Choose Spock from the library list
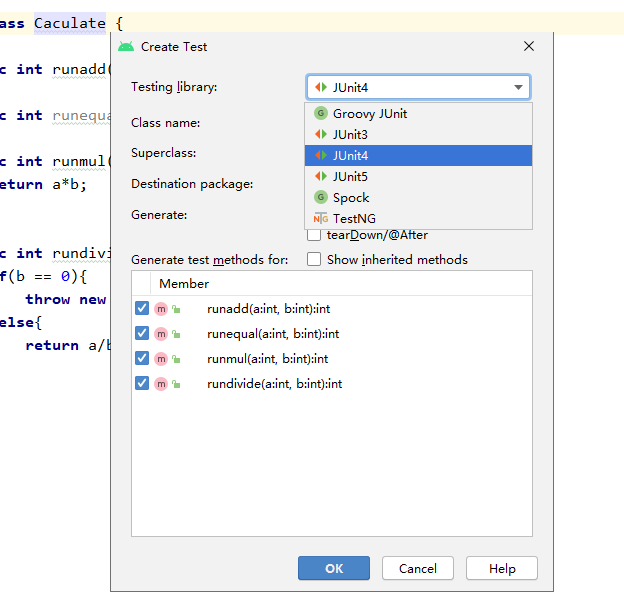 pos(418,197)
